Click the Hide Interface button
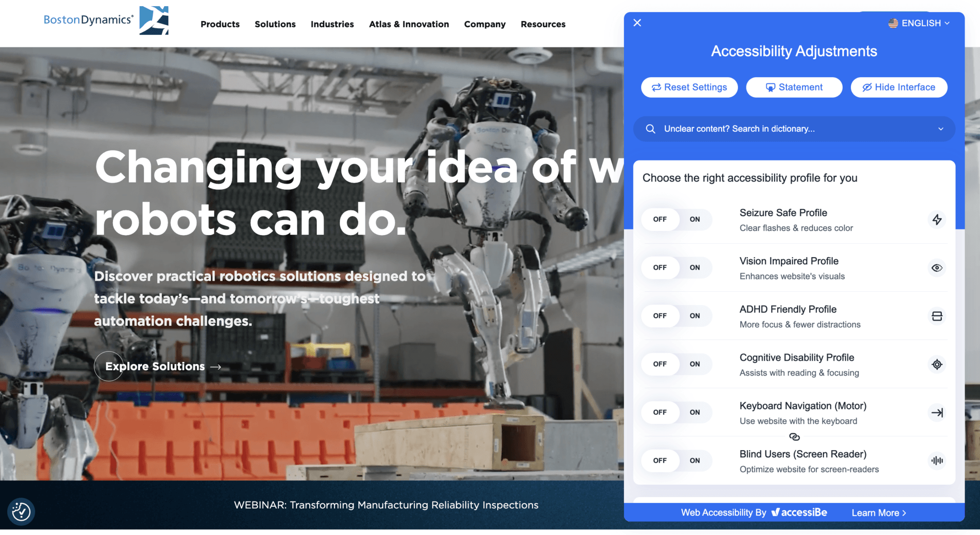 tap(899, 87)
